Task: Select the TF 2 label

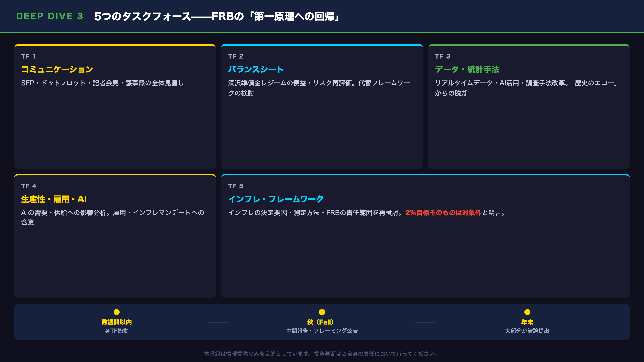Action: coord(235,56)
